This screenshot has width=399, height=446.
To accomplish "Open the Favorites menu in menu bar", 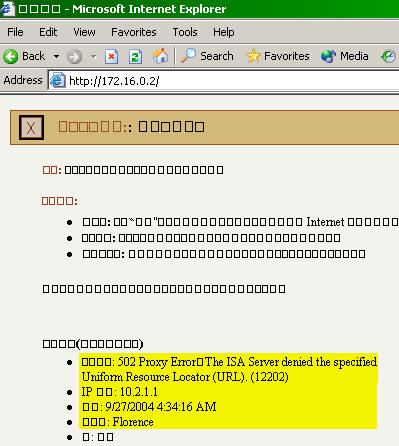I will point(134,32).
